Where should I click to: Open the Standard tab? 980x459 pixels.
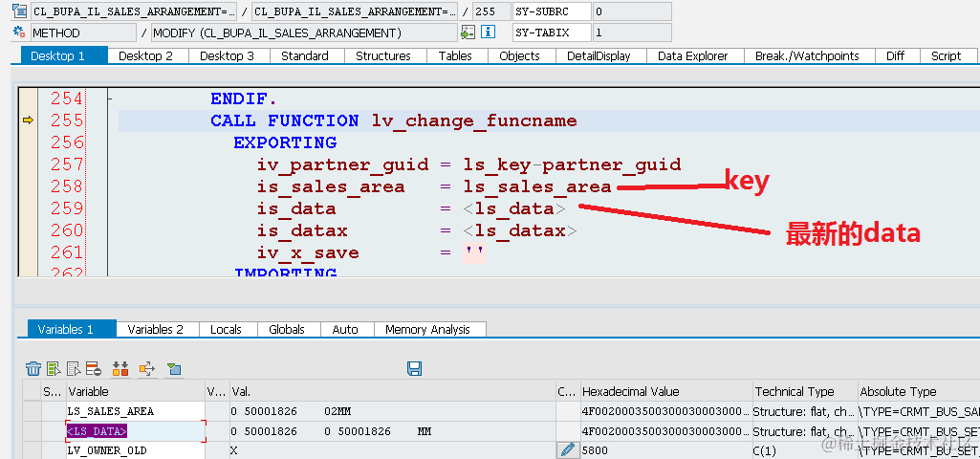coord(304,55)
